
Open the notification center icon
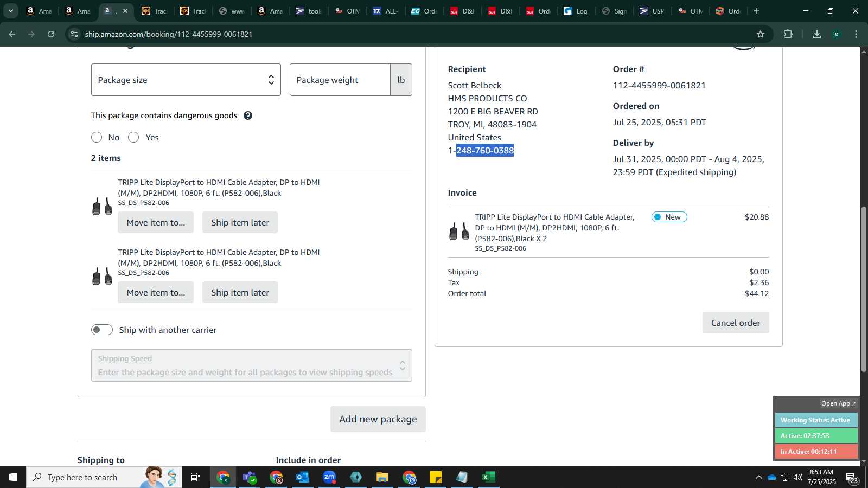click(x=852, y=478)
